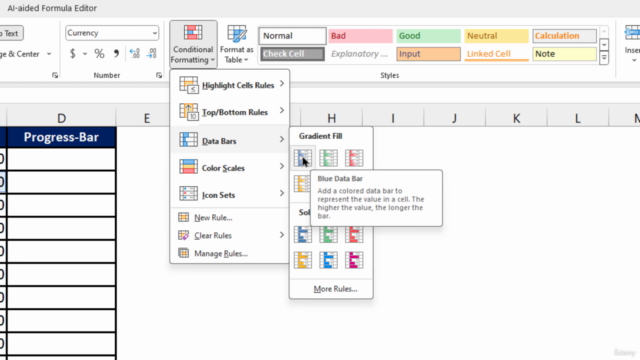
Task: Select the first empty cell under Progress-Bar
Action: [x=61, y=159]
